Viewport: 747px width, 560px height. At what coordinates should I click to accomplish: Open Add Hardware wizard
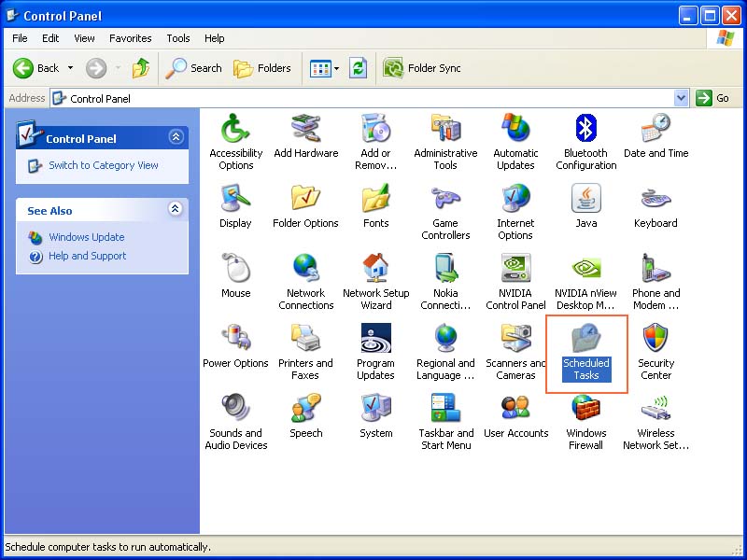point(306,135)
